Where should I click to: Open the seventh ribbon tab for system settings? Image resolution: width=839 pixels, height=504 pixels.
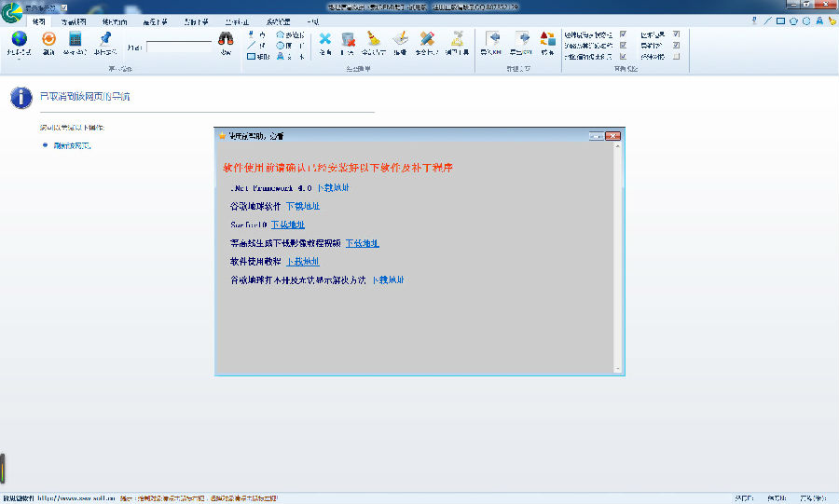point(278,20)
